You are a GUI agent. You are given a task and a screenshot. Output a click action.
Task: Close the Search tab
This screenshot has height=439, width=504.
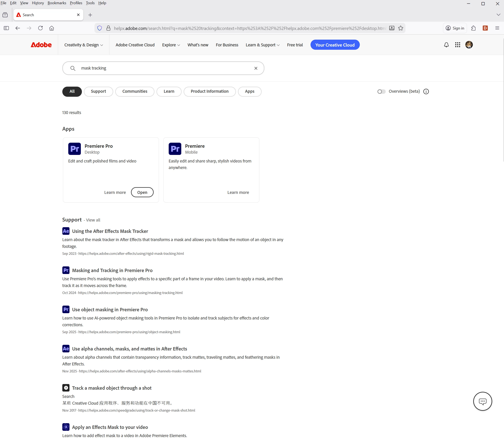(78, 15)
